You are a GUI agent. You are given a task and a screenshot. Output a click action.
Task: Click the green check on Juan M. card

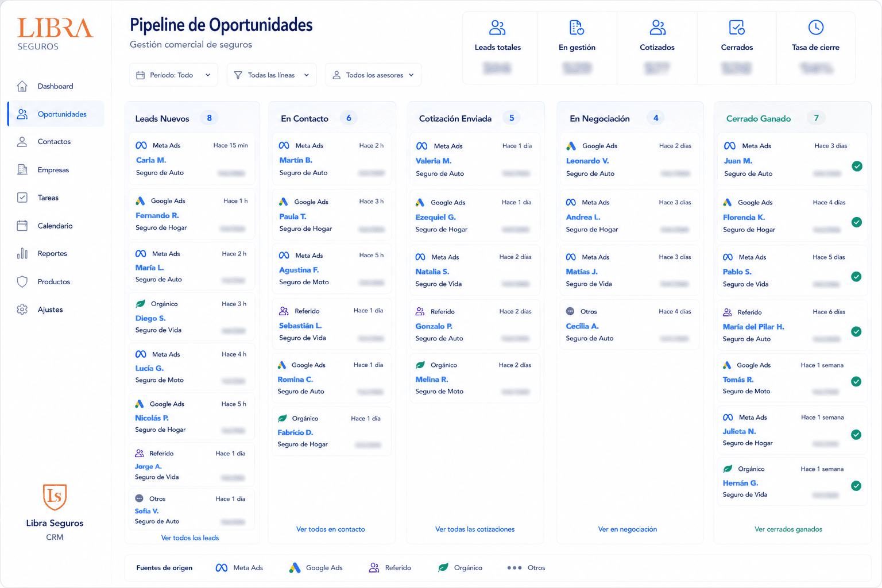(x=857, y=167)
